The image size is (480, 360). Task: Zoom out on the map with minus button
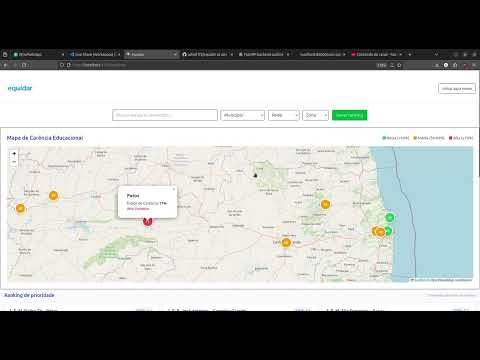click(14, 162)
